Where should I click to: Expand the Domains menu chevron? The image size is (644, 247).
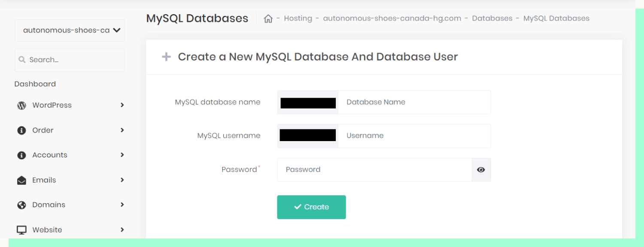click(122, 205)
